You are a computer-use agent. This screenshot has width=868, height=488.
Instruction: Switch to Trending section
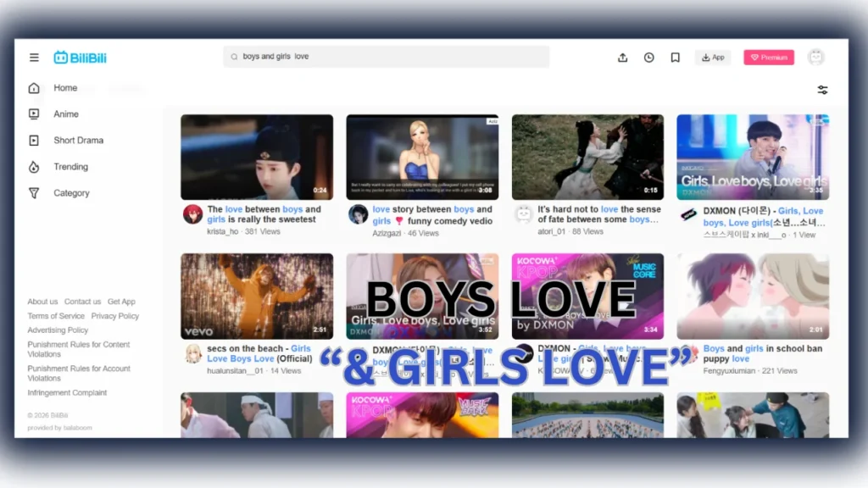click(70, 166)
